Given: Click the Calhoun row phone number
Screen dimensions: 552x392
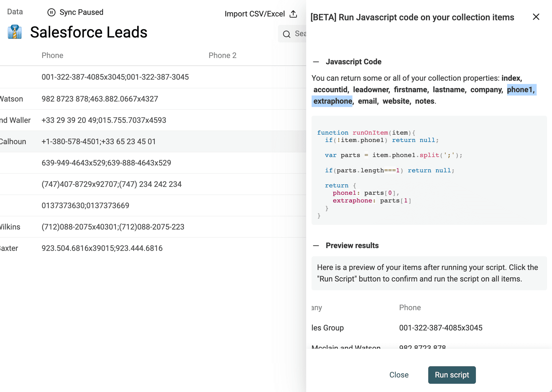Looking at the screenshot, I should click(99, 142).
